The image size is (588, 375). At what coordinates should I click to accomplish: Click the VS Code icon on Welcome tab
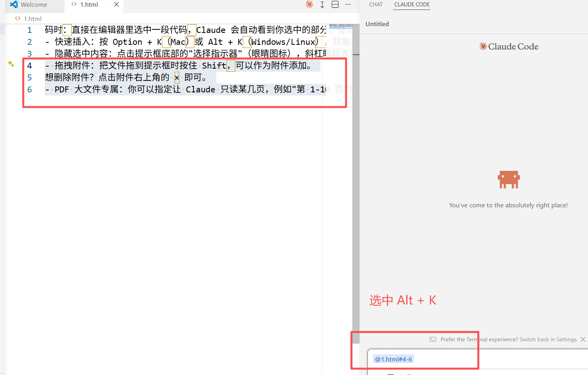click(x=14, y=4)
